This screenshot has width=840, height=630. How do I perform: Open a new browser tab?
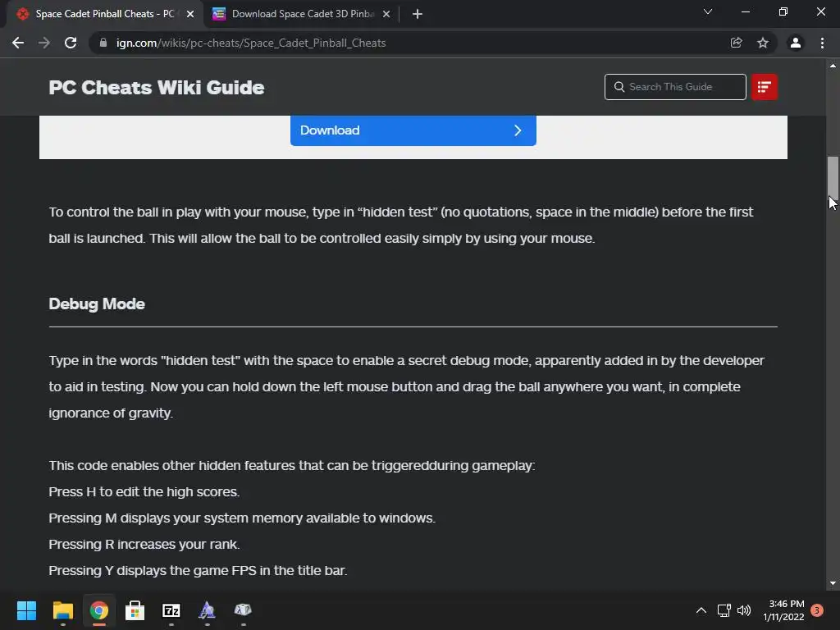[418, 14]
